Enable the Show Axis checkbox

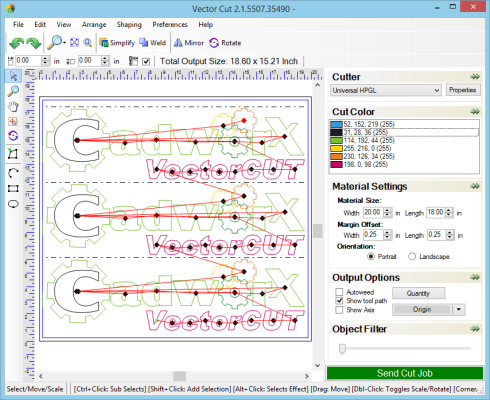point(339,310)
